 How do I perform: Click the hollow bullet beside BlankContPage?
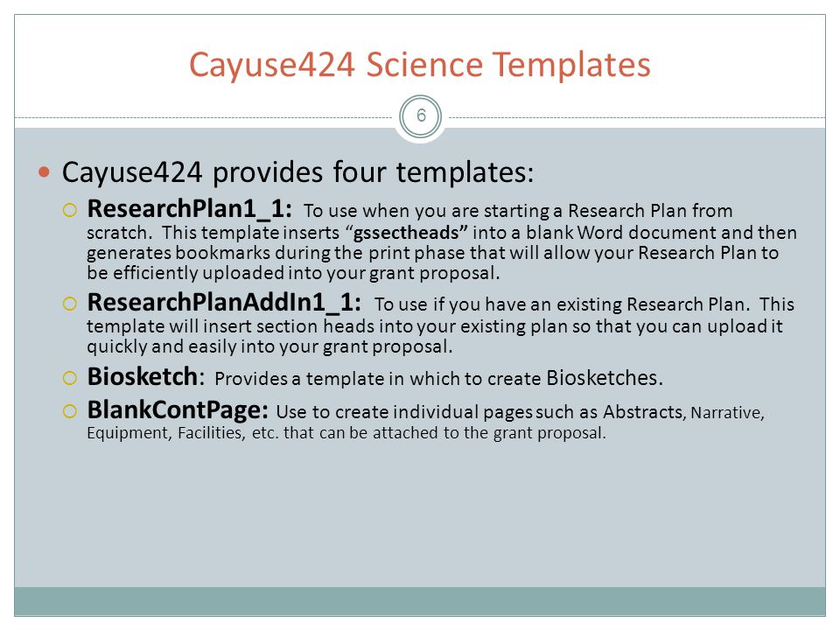click(70, 411)
